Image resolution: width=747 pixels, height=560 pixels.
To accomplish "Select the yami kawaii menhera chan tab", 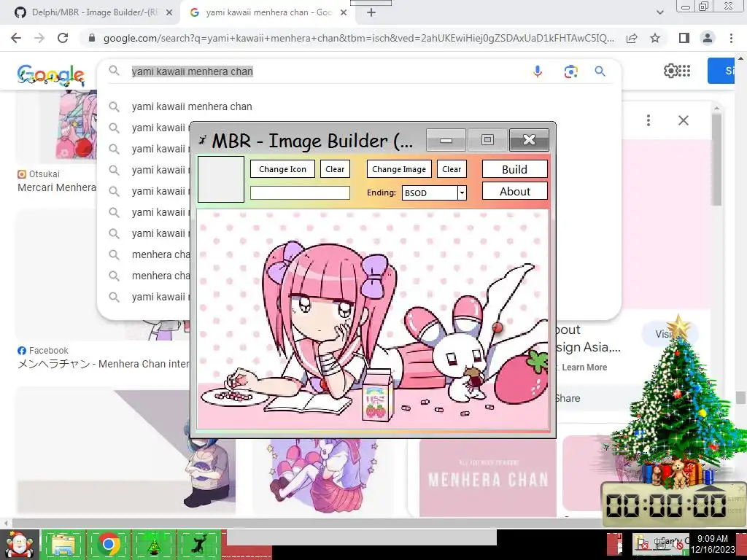I will tap(268, 12).
